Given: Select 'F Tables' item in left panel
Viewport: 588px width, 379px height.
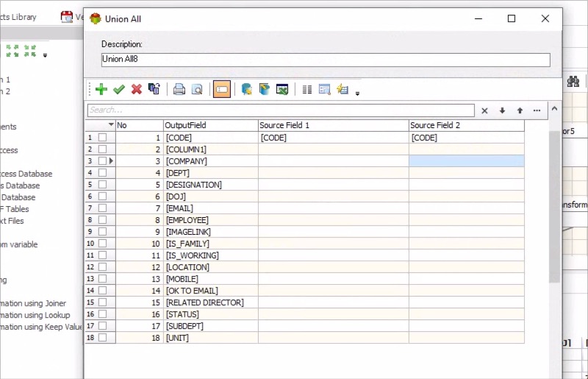Looking at the screenshot, I should (x=14, y=209).
